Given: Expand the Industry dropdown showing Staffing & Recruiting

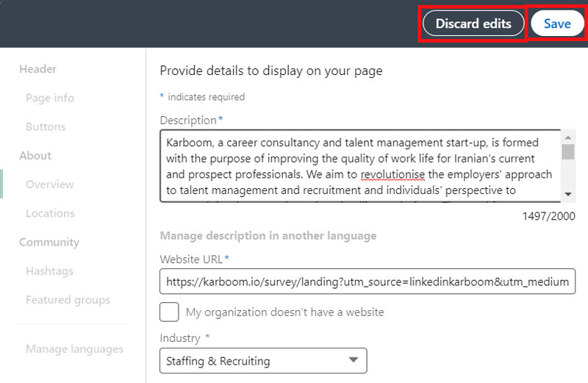Looking at the screenshot, I should pyautogui.click(x=262, y=360).
